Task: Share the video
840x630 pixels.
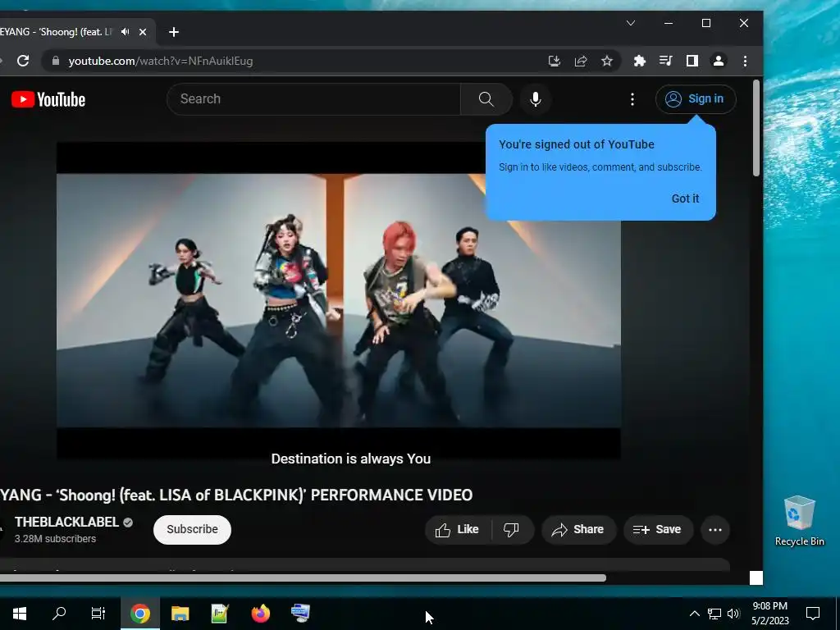Action: pyautogui.click(x=578, y=530)
